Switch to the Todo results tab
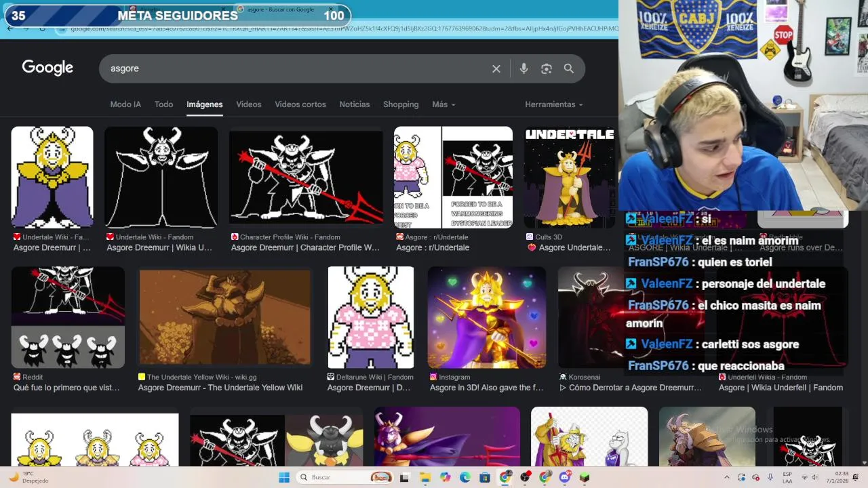Screen dimensions: 868x488 (163, 104)
